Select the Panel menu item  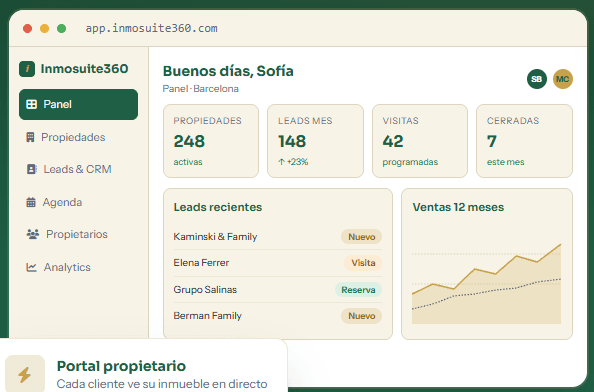(78, 104)
